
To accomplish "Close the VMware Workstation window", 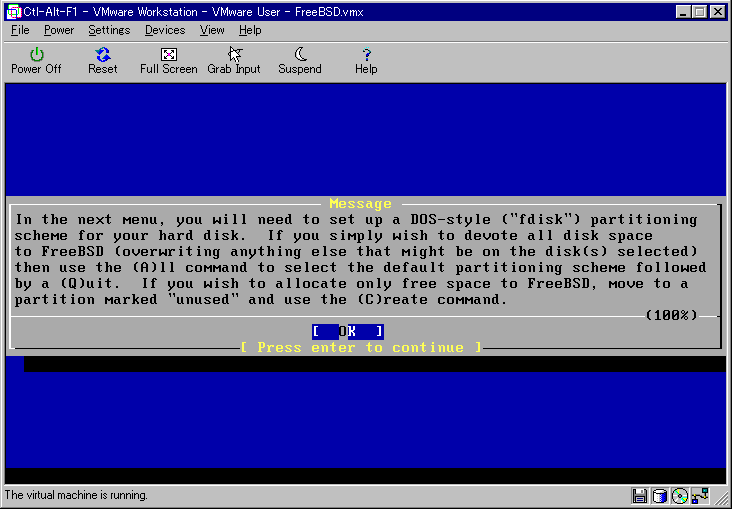I will coord(718,12).
